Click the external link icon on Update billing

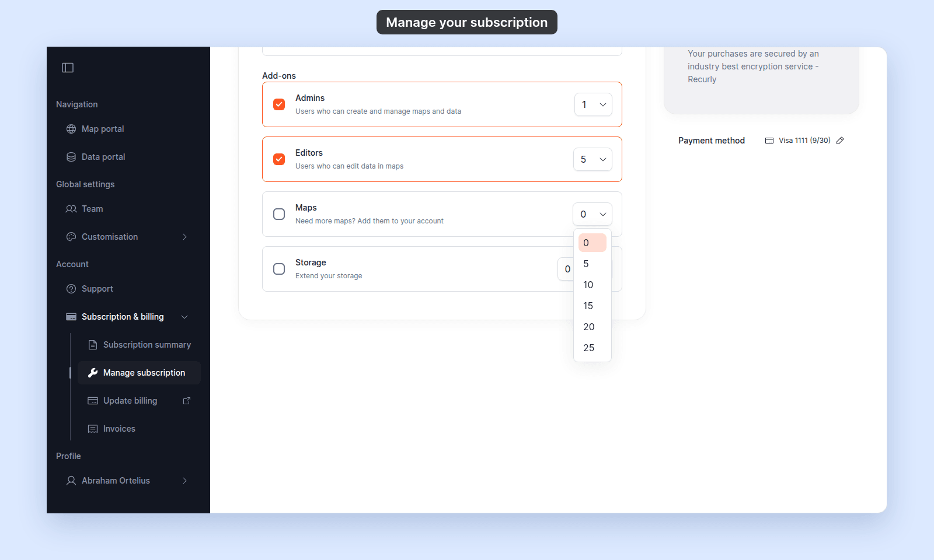(187, 401)
